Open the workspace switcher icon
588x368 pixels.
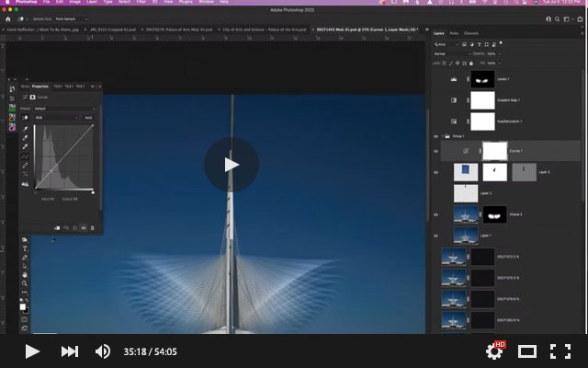pos(566,19)
